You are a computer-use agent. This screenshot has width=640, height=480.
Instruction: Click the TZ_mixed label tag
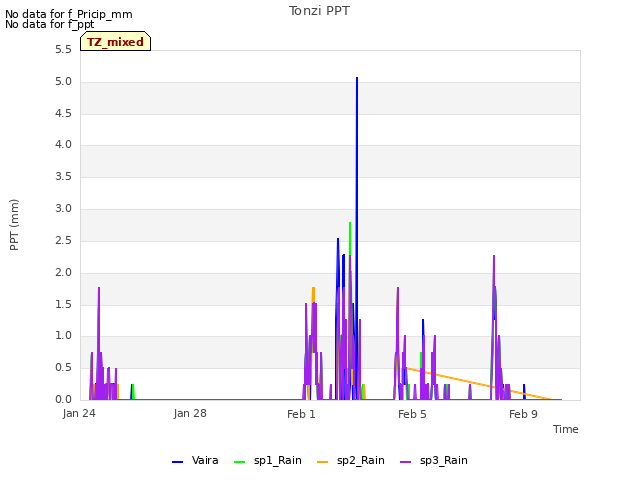coord(116,41)
